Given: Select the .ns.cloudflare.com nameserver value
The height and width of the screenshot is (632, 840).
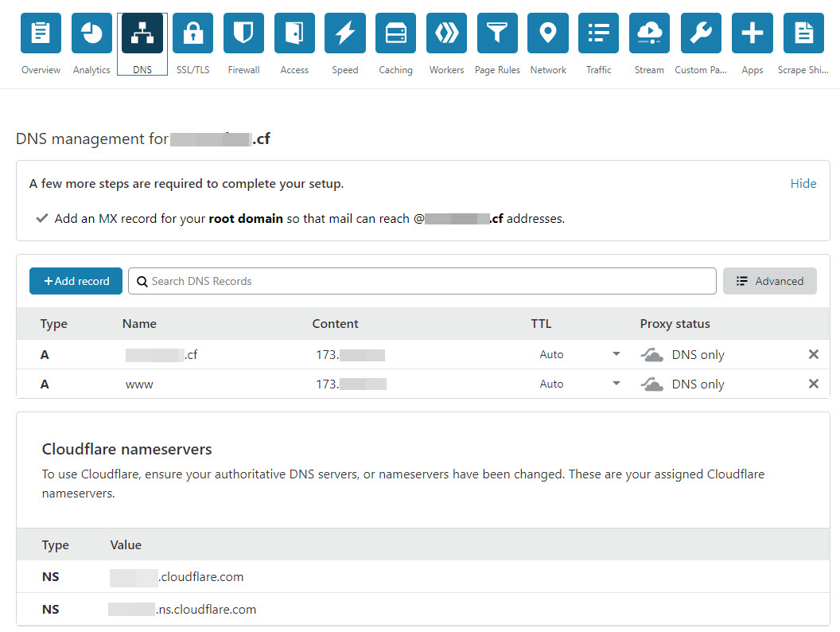Looking at the screenshot, I should (x=182, y=610).
